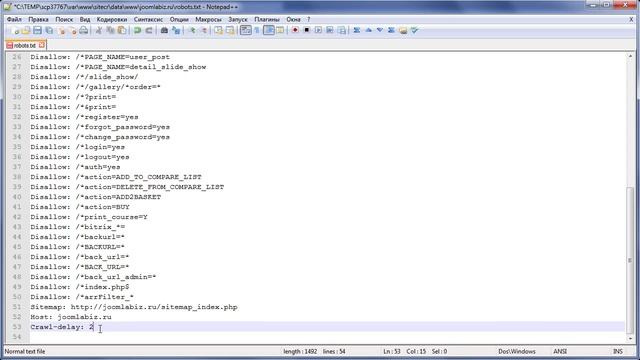
Task: Save the file with the floppy icon
Action: click(x=37, y=31)
